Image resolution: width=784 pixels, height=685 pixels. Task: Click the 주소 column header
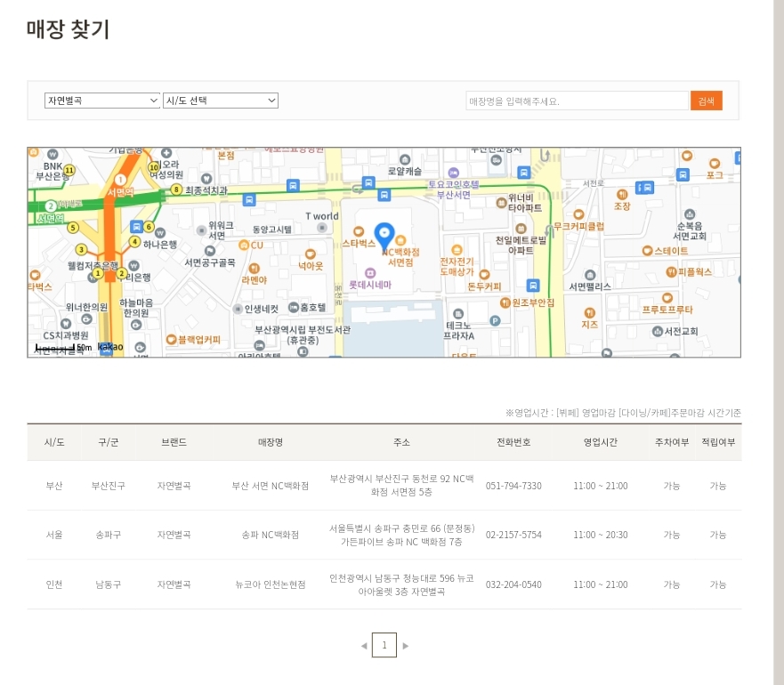pos(401,442)
